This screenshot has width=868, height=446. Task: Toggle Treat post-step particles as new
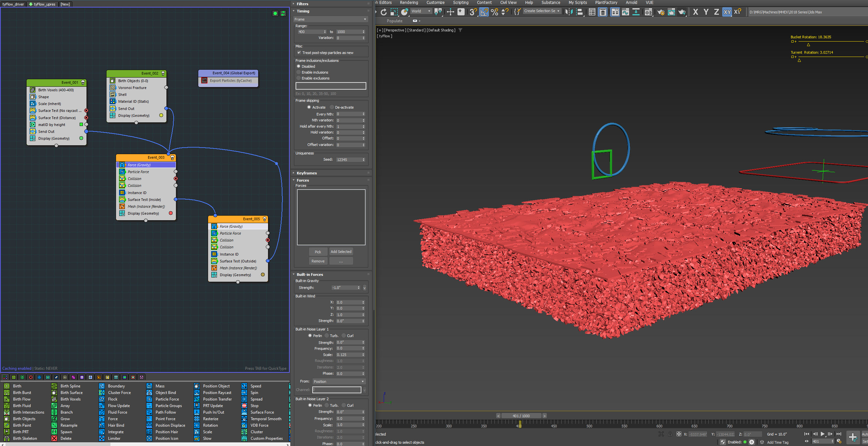click(299, 53)
